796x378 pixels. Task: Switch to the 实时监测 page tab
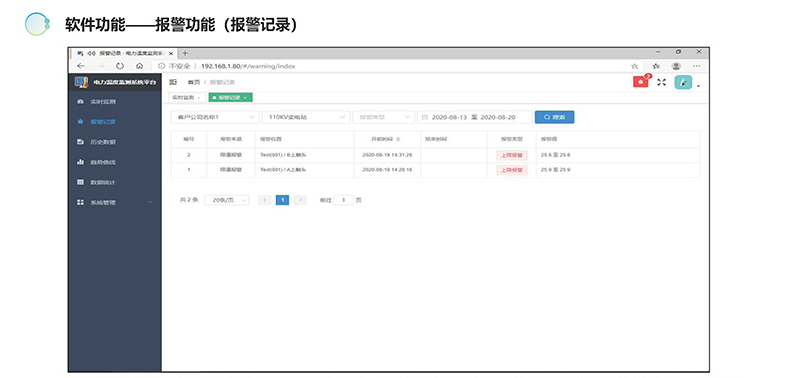point(187,97)
